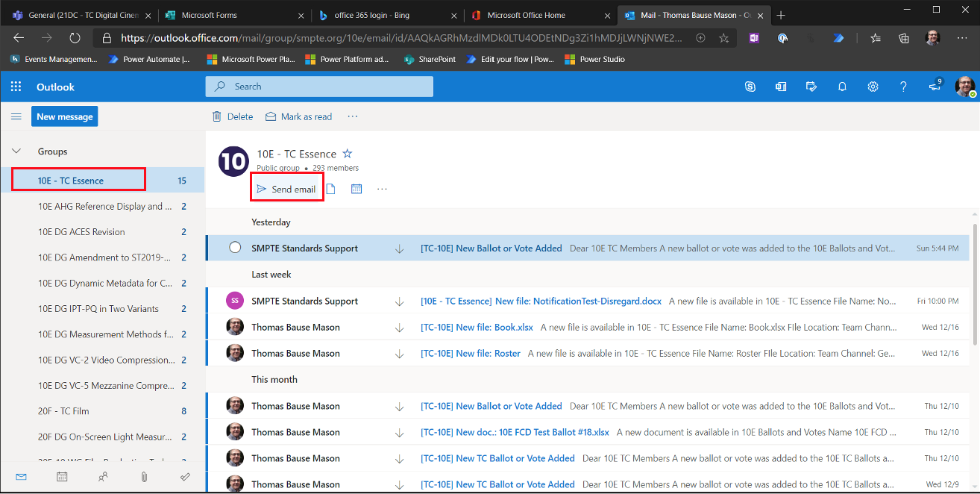The height and width of the screenshot is (494, 980).
Task: Switch to Calendar view in bottom navigation
Action: 62,476
